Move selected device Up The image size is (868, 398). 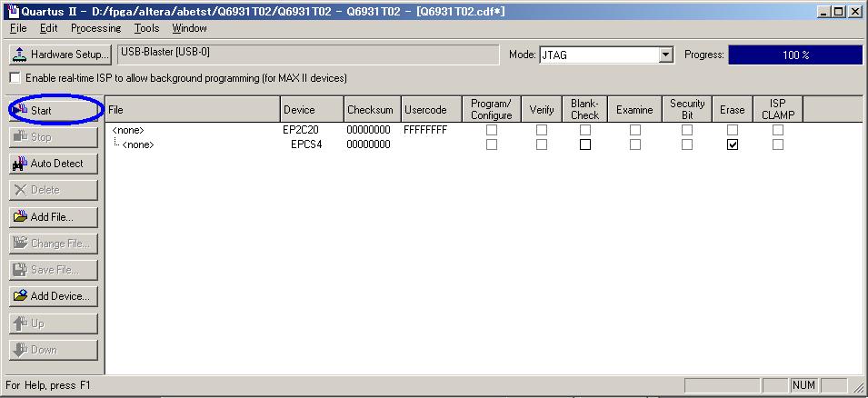pyautogui.click(x=53, y=323)
